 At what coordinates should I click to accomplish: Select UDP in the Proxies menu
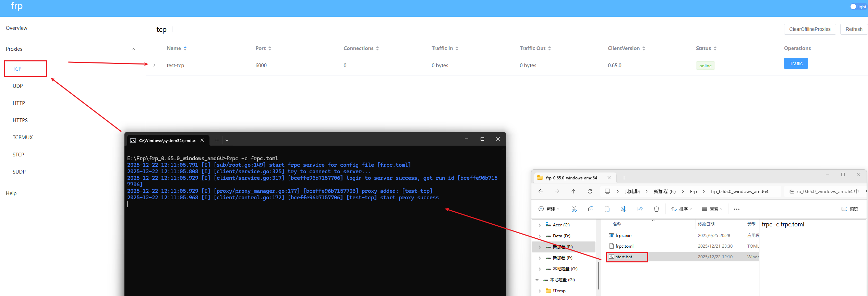18,86
